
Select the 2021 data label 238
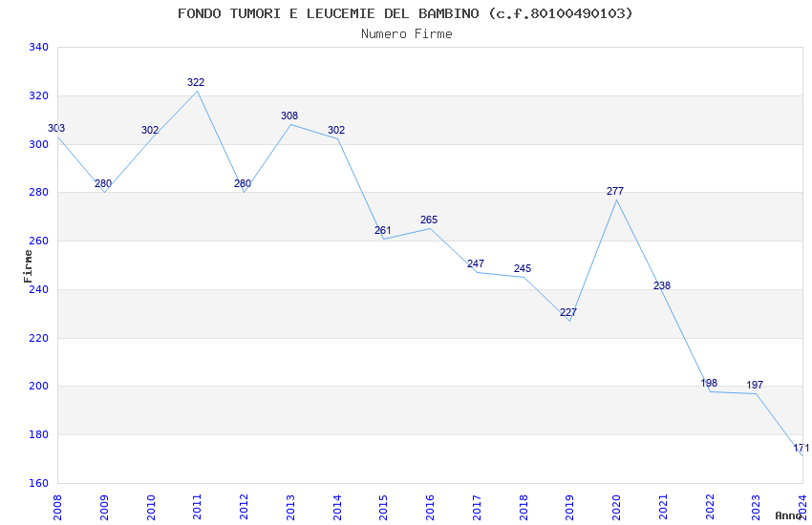[x=662, y=286]
